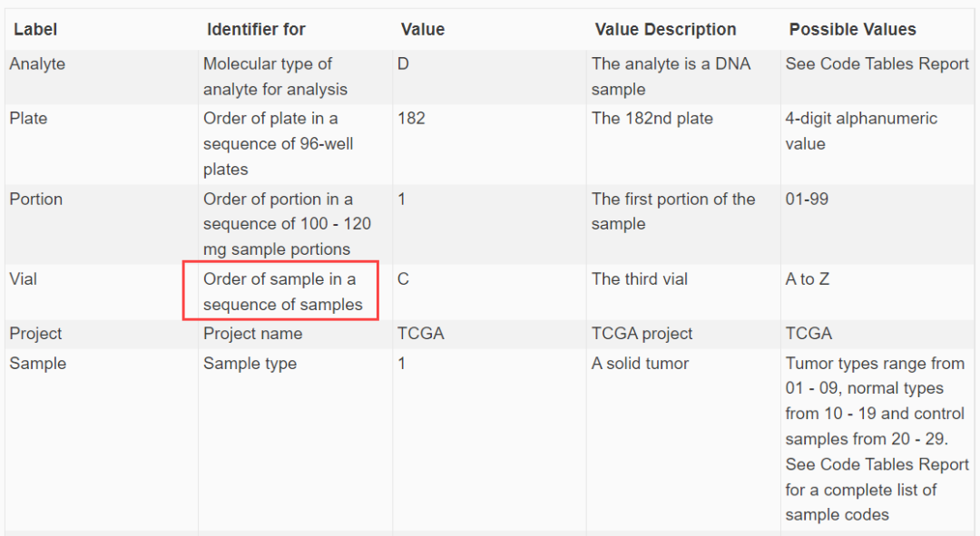Select the "Value Description" column header
Image resolution: width=980 pixels, height=536 pixels.
665,30
